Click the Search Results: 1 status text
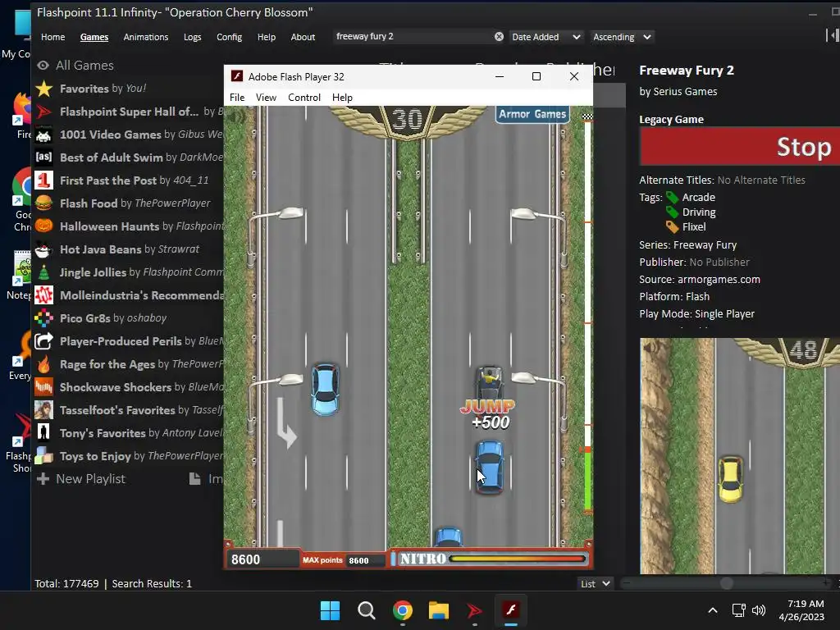This screenshot has height=630, width=840. pos(152,583)
